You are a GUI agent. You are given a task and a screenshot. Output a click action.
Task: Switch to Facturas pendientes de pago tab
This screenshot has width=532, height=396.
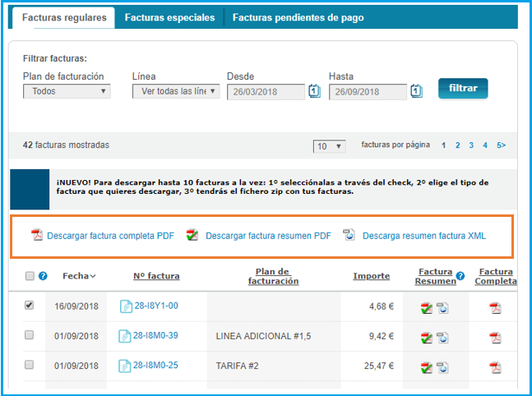tap(298, 17)
